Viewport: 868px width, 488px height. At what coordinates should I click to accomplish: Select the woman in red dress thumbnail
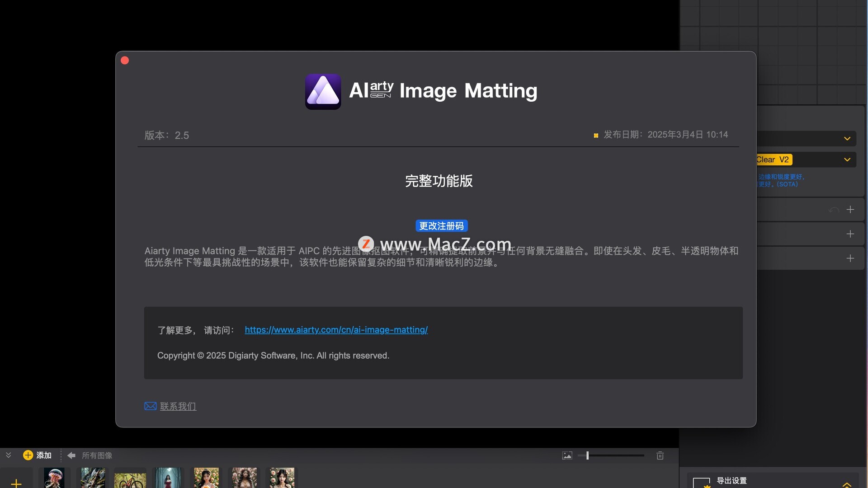tap(168, 478)
